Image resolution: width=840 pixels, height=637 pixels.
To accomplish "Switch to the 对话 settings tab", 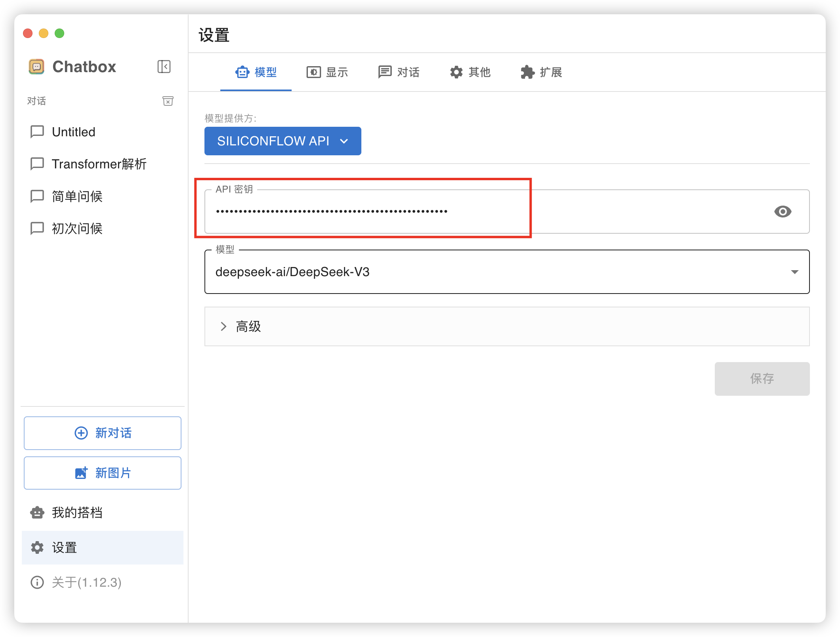I will click(399, 72).
